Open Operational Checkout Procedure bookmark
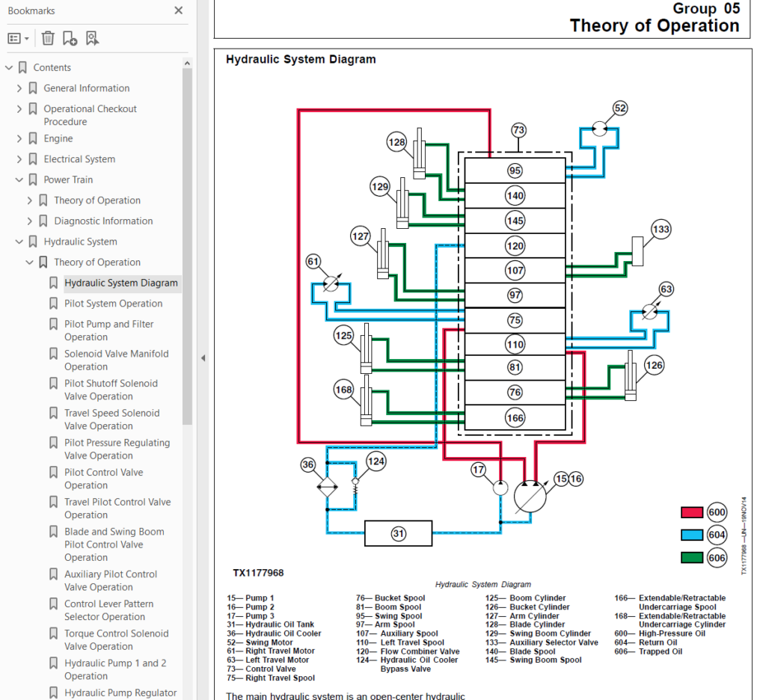 [90, 114]
